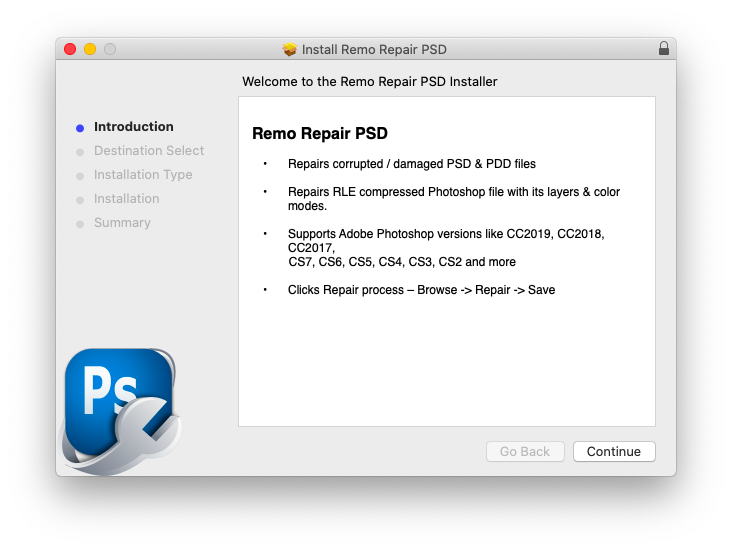
Task: Click the blue bullet beside Introduction
Action: [80, 128]
